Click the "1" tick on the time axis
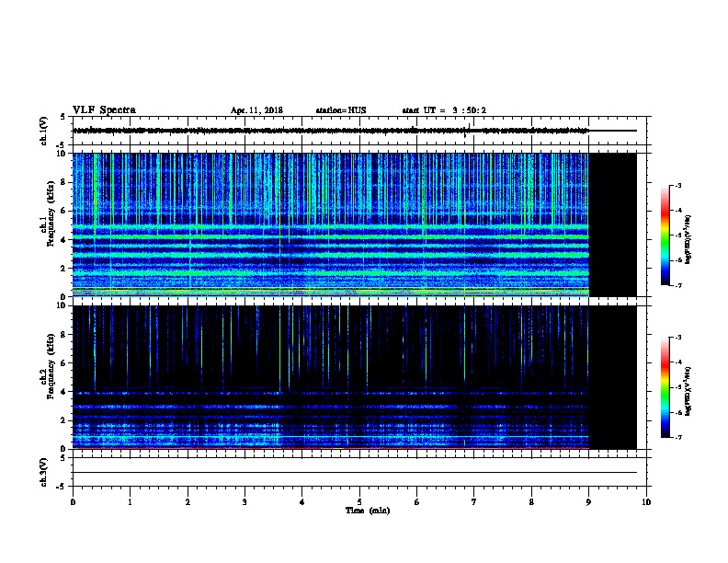Viewport: 728px width, 563px height. click(130, 502)
